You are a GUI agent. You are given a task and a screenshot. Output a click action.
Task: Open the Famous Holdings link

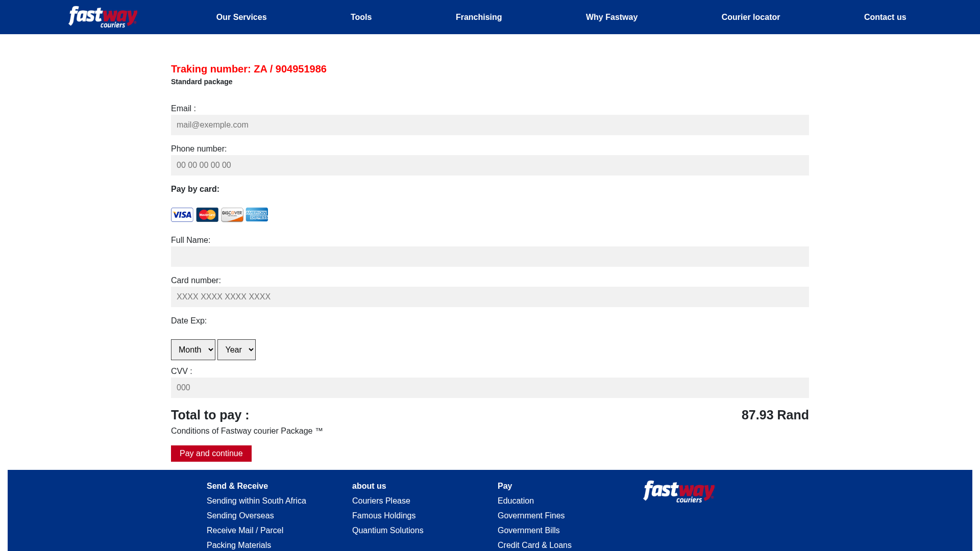point(384,516)
